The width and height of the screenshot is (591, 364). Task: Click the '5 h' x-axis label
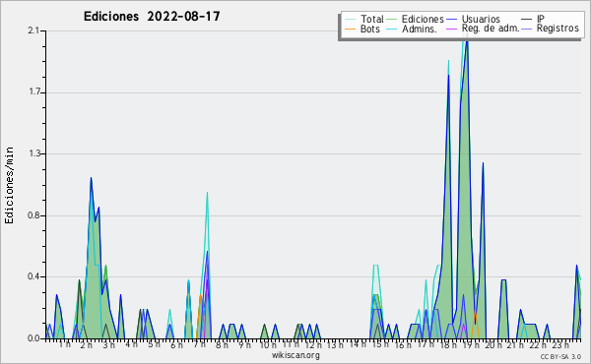point(154,344)
